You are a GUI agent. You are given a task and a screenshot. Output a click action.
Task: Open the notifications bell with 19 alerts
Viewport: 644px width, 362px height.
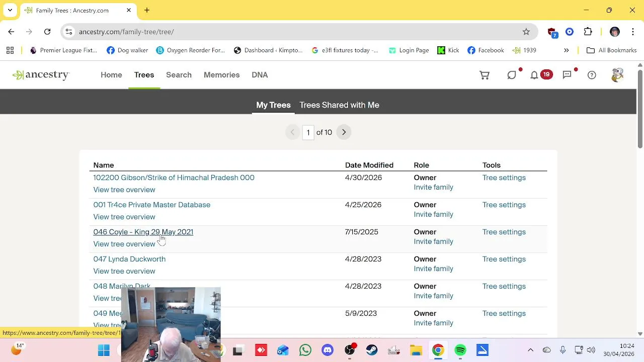[x=534, y=75]
